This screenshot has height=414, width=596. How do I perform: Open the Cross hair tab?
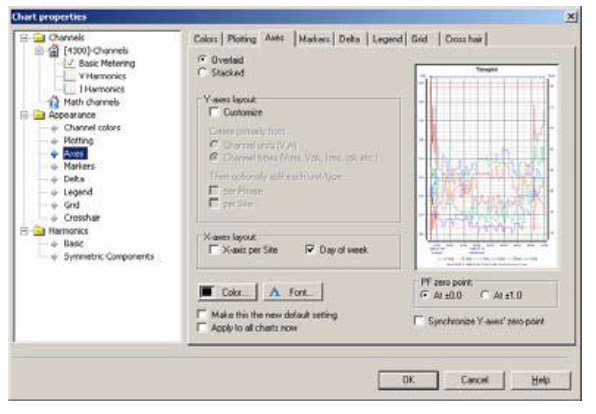[464, 39]
